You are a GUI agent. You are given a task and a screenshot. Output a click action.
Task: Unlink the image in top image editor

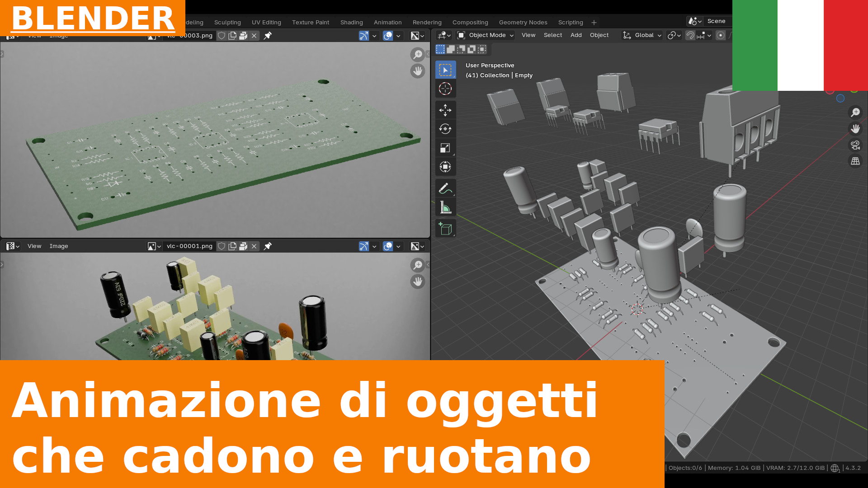[254, 36]
